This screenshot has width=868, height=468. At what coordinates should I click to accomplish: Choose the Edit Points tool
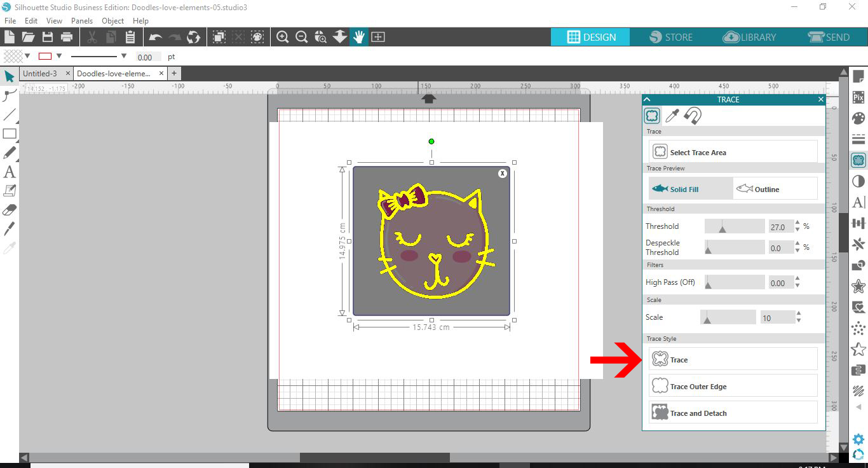pyautogui.click(x=9, y=95)
